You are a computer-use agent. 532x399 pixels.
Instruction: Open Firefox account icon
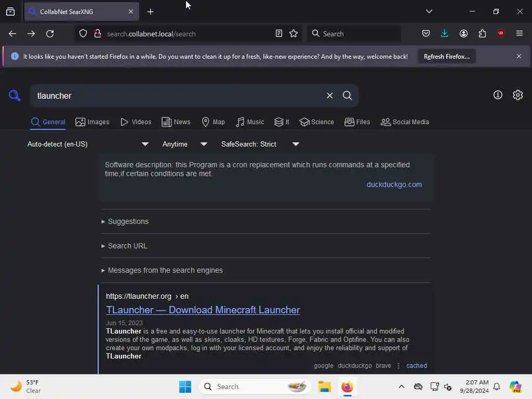(463, 33)
